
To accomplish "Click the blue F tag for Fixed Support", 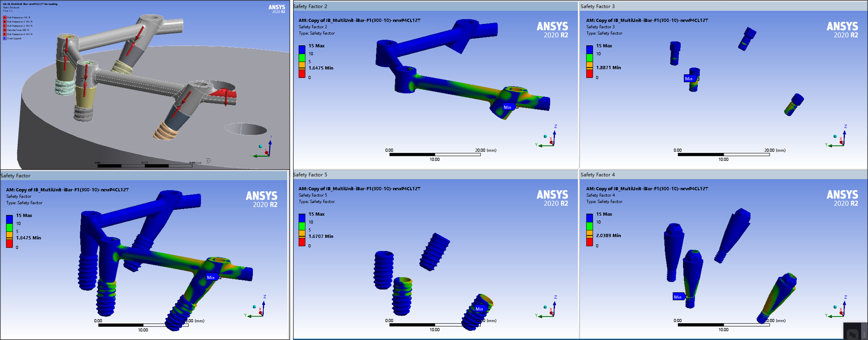I will 5,39.
